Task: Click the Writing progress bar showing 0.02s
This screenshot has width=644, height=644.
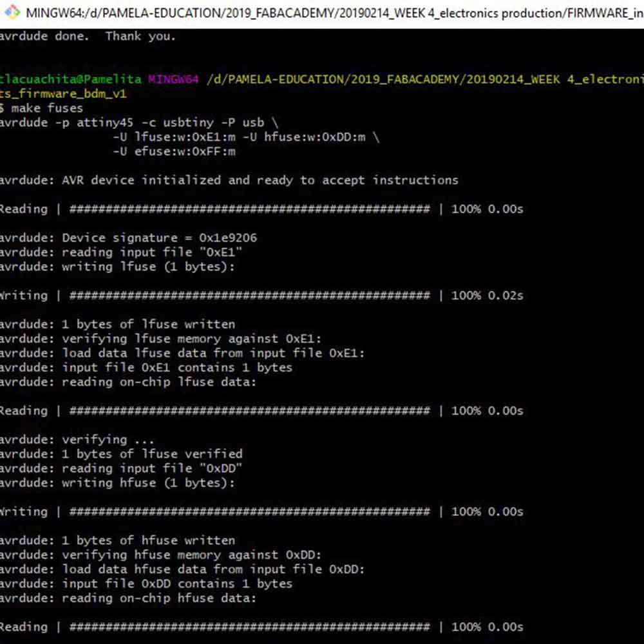Action: coord(261,296)
